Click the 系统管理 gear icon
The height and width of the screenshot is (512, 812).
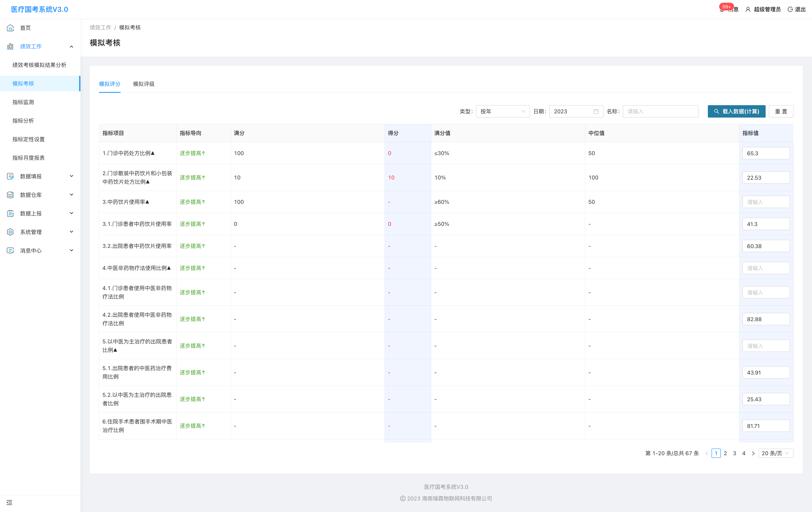10,232
